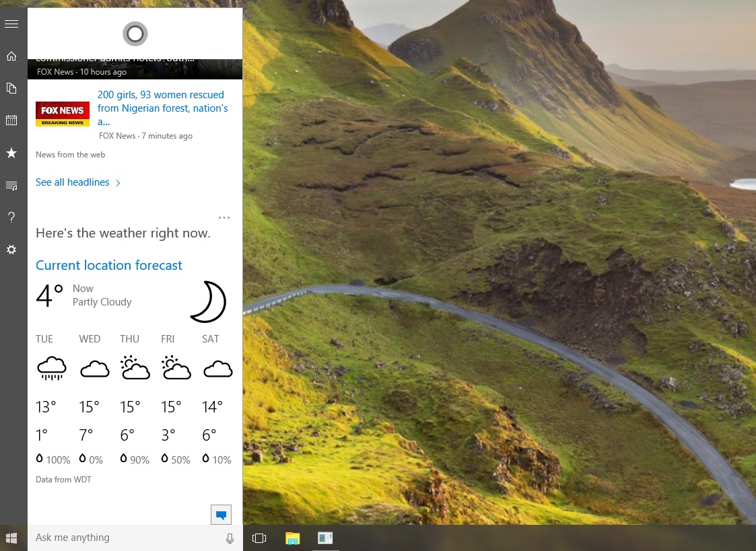This screenshot has width=756, height=551.
Task: Open Music icon in Cortana sidebar
Action: point(11,185)
